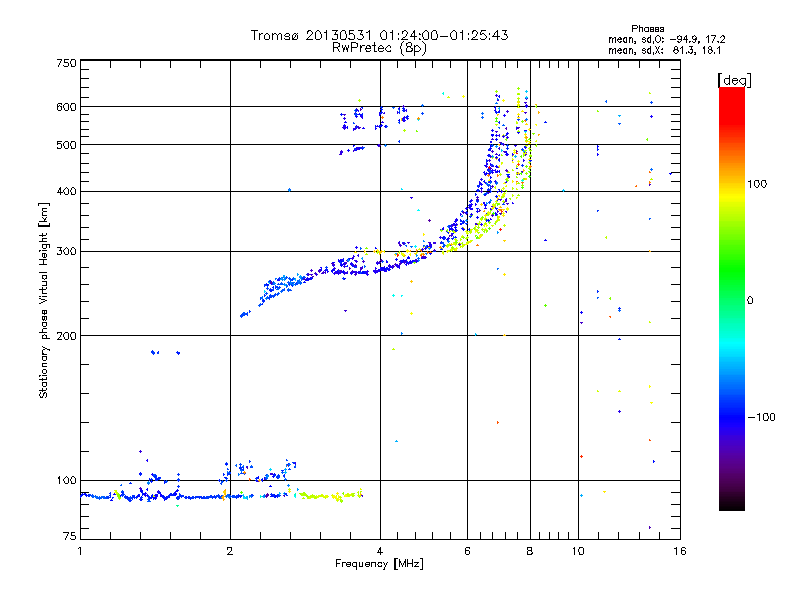Click the 'RwPretec (8p)' subtitle
Screen dimensions: 800x600
379,48
